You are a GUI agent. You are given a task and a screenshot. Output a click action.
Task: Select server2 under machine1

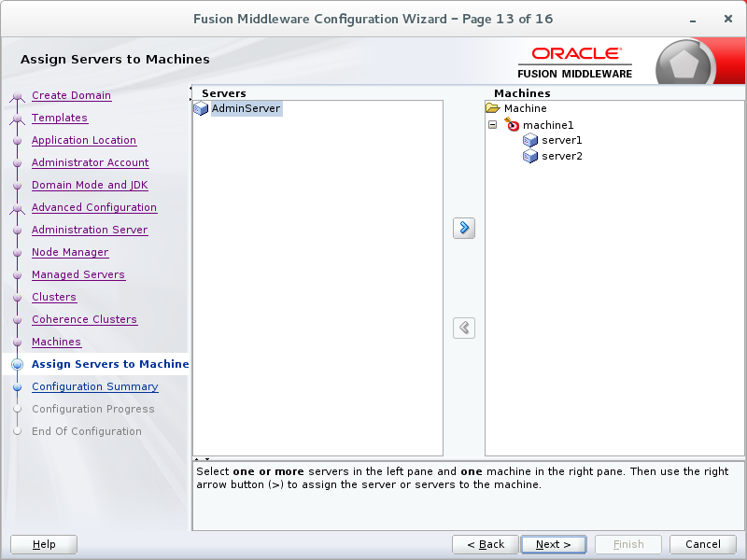pos(562,156)
